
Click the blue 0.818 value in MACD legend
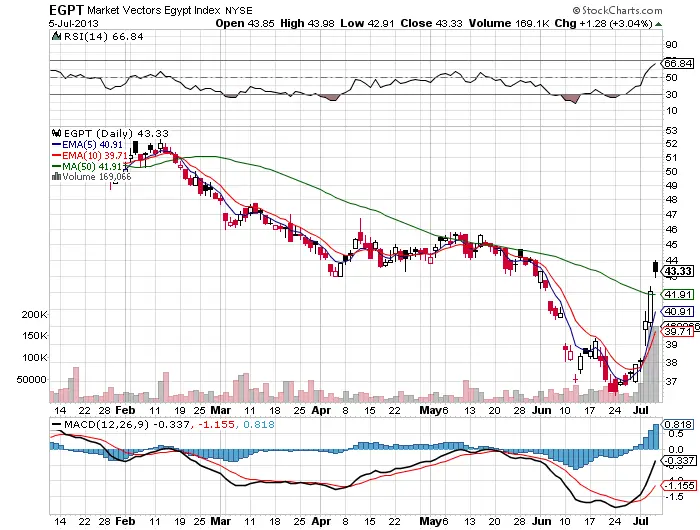click(259, 424)
